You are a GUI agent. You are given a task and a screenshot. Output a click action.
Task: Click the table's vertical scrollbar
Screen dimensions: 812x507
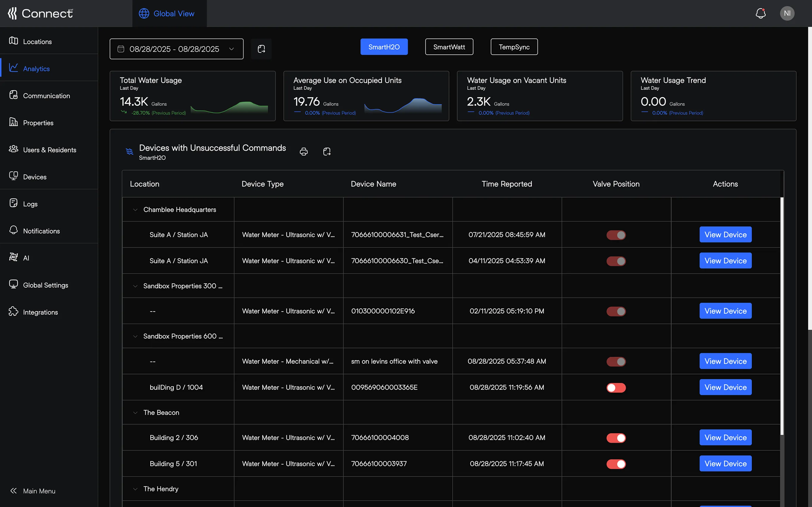[782, 315]
